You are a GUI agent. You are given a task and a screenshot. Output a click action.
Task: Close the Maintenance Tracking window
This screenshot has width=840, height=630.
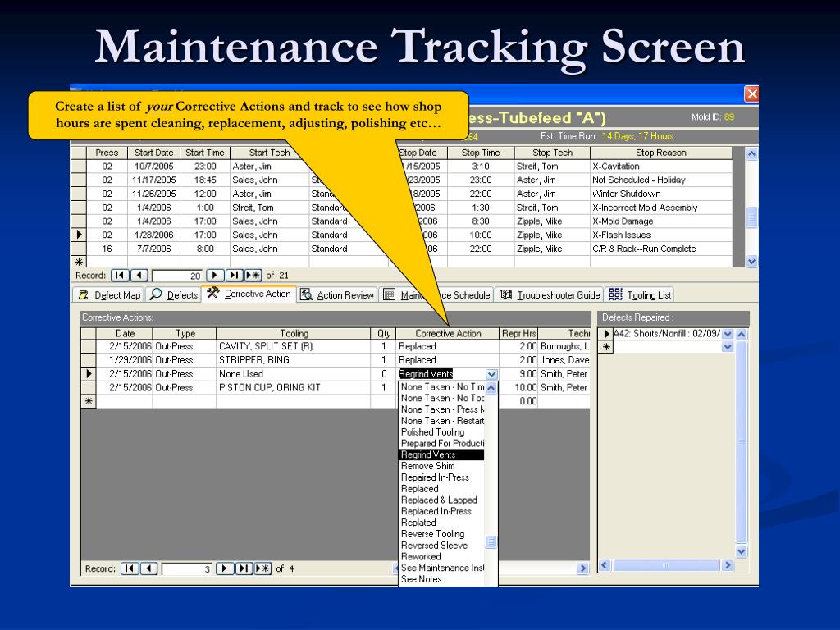[751, 94]
